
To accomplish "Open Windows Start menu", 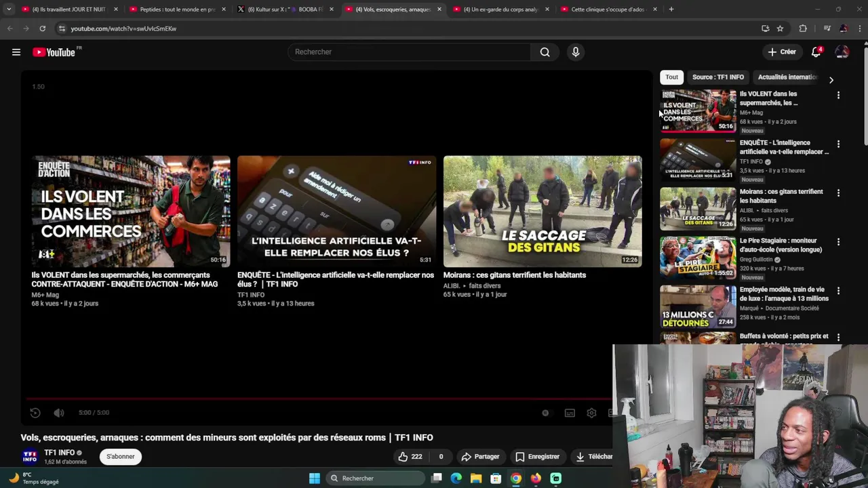I will click(315, 479).
